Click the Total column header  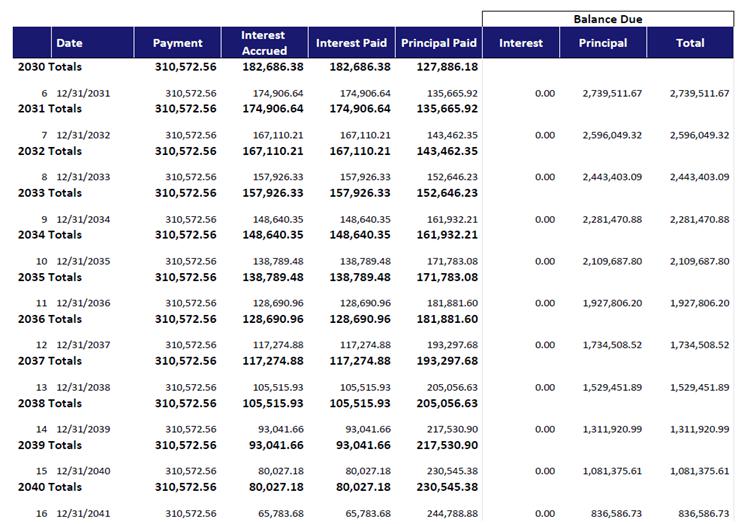coord(690,43)
